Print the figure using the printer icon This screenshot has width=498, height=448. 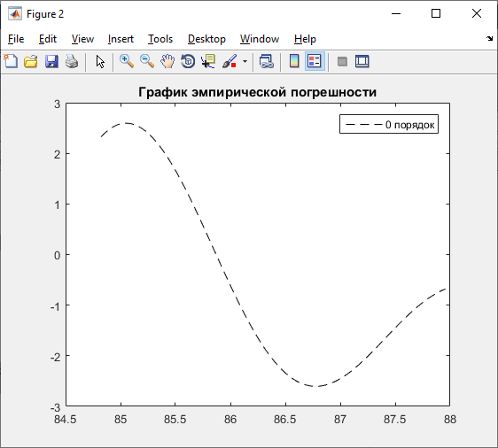(72, 61)
